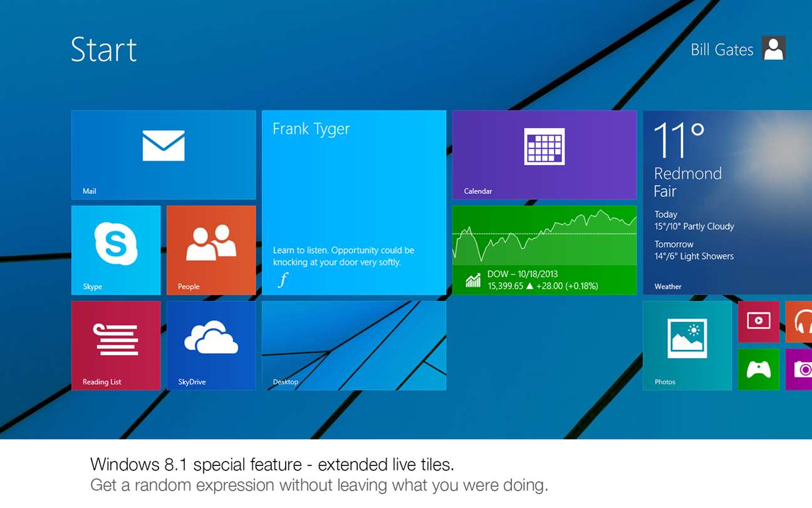Click the 'Learn to listen' quote text
The width and height of the screenshot is (812, 508).
[343, 256]
